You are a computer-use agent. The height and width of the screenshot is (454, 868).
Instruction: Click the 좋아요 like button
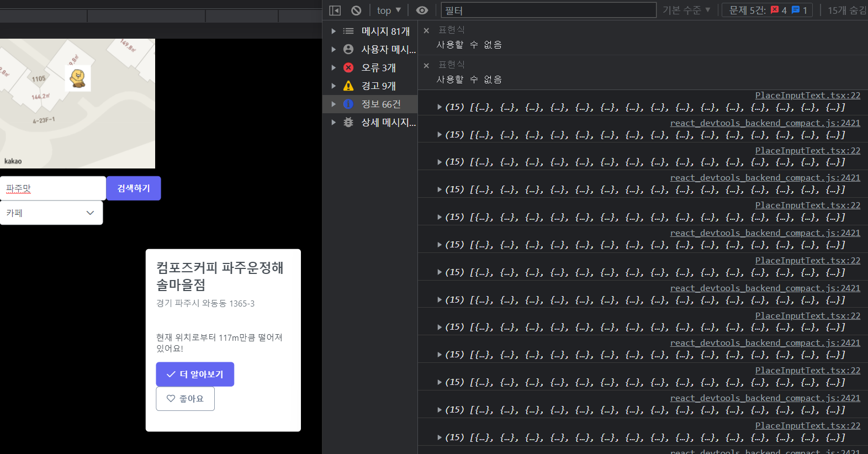(x=186, y=399)
